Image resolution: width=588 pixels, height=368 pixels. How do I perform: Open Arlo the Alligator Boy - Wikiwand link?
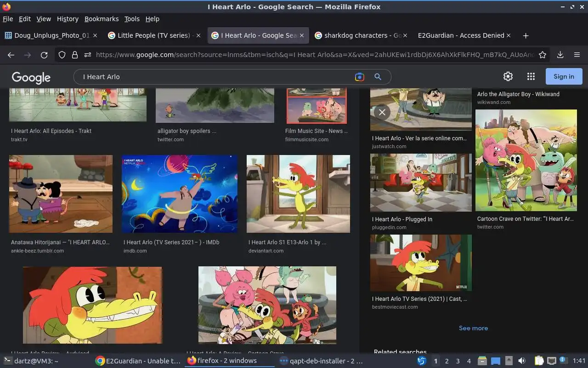(518, 94)
